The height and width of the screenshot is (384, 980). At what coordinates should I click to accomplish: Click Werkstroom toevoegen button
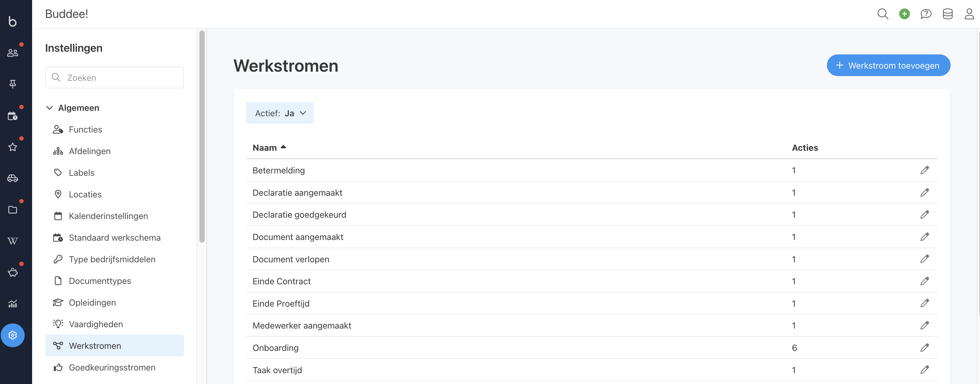coord(888,66)
